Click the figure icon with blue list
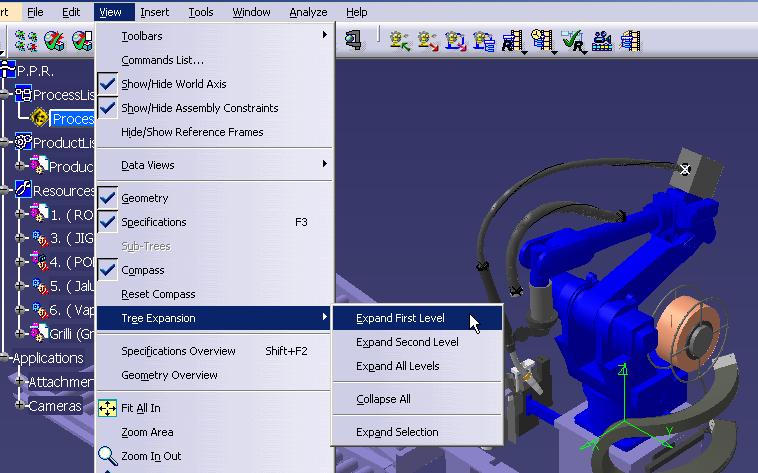This screenshot has width=758, height=473. click(x=484, y=41)
